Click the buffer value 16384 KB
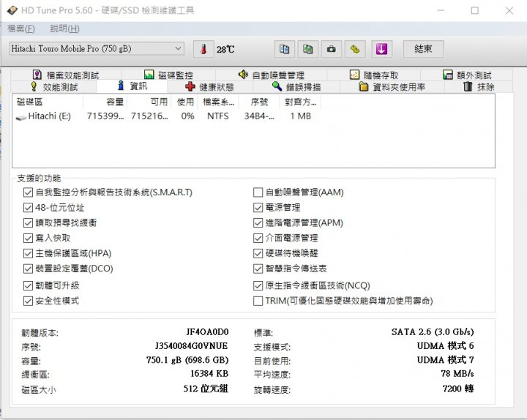The image size is (527, 420). click(209, 374)
